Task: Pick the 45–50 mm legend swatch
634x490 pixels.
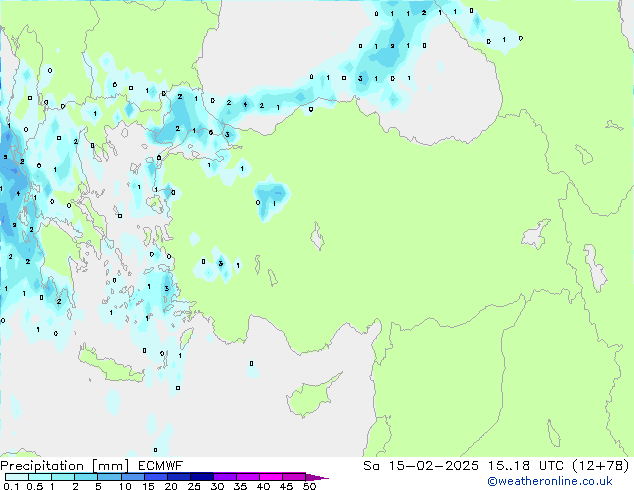Action: (x=294, y=477)
